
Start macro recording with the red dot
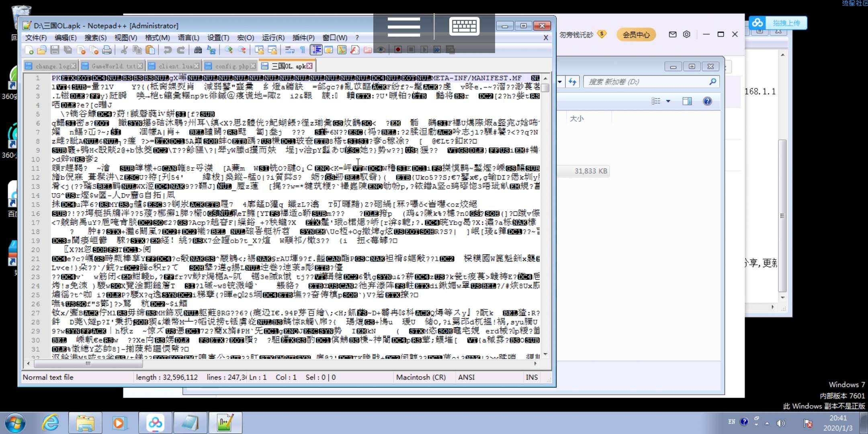[x=398, y=49]
